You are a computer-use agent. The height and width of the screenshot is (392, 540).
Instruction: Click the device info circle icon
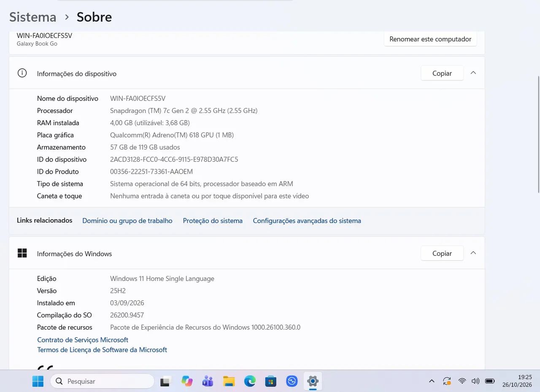tap(22, 73)
